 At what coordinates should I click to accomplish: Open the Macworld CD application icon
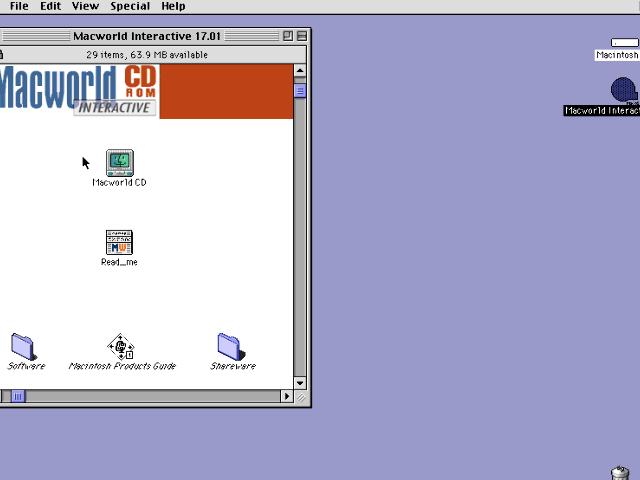[120, 163]
